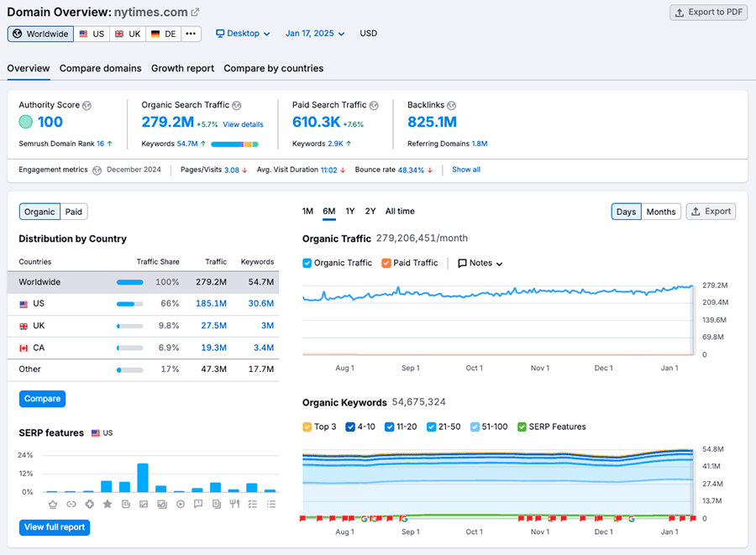Toggle 21-50 keywords checkbox
The width and height of the screenshot is (756, 555).
click(x=432, y=427)
